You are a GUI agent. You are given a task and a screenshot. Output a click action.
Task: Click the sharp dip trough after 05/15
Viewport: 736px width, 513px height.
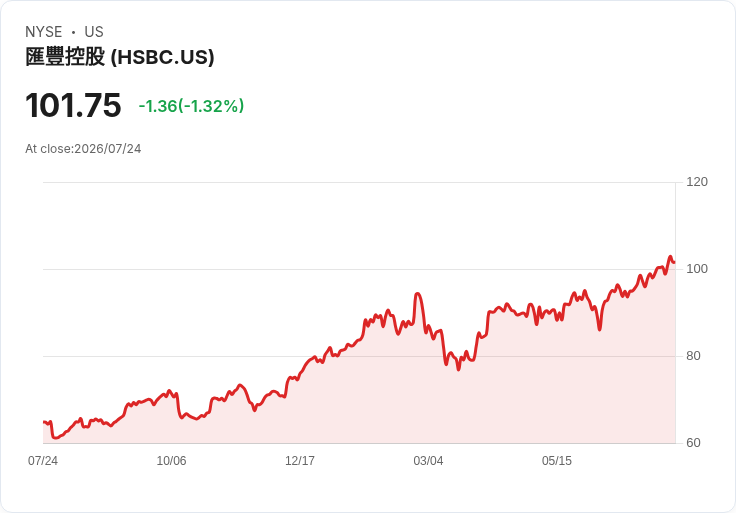point(599,329)
